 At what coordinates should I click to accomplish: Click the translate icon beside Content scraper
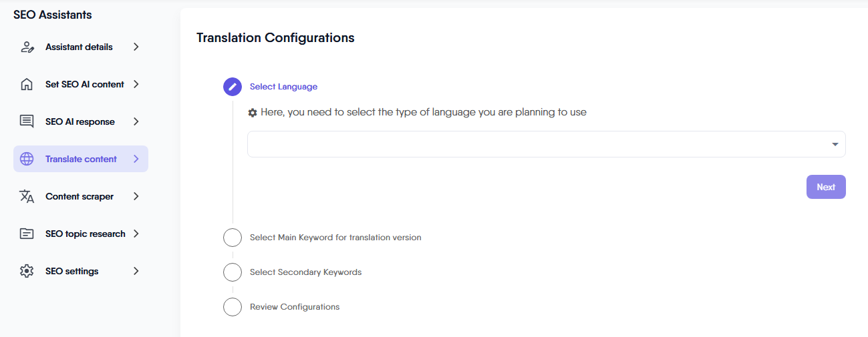pos(27,197)
